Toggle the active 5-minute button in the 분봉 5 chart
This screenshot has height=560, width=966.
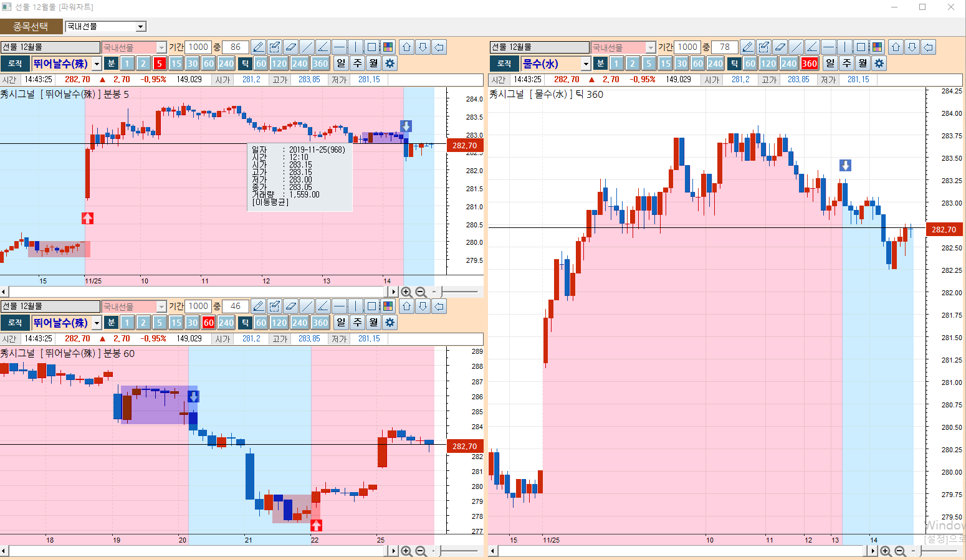pyautogui.click(x=160, y=64)
